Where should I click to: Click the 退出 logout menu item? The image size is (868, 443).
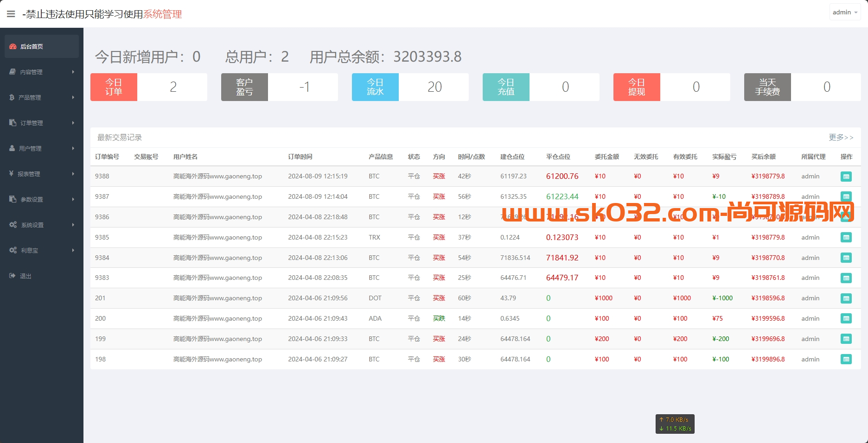point(42,276)
